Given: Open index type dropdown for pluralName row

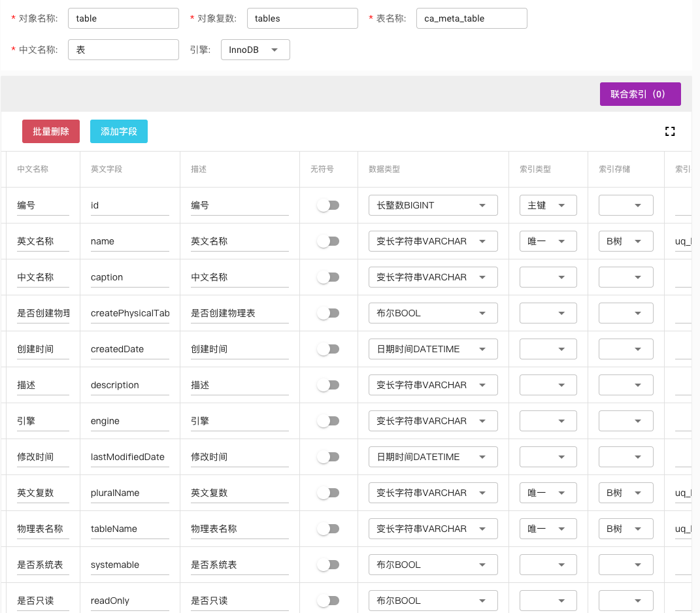Looking at the screenshot, I should point(548,493).
